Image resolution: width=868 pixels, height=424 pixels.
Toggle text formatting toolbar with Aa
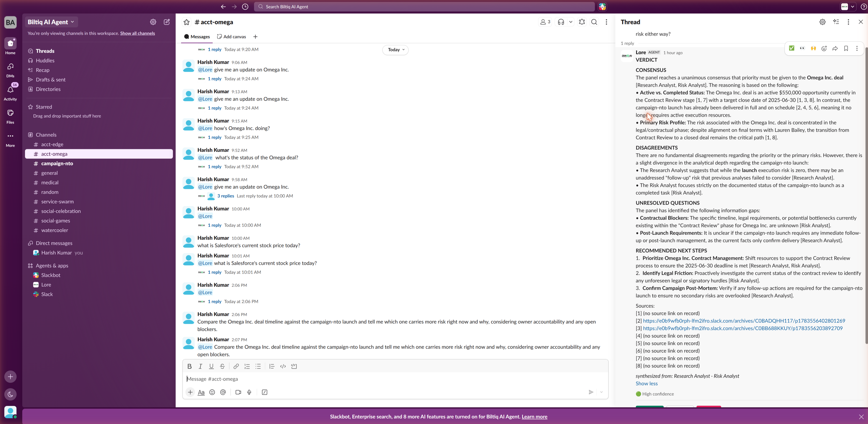201,392
